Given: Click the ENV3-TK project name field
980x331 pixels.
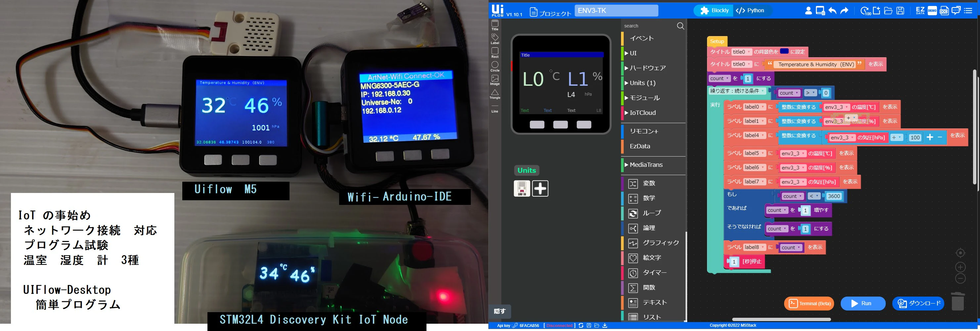Looking at the screenshot, I should point(616,11).
